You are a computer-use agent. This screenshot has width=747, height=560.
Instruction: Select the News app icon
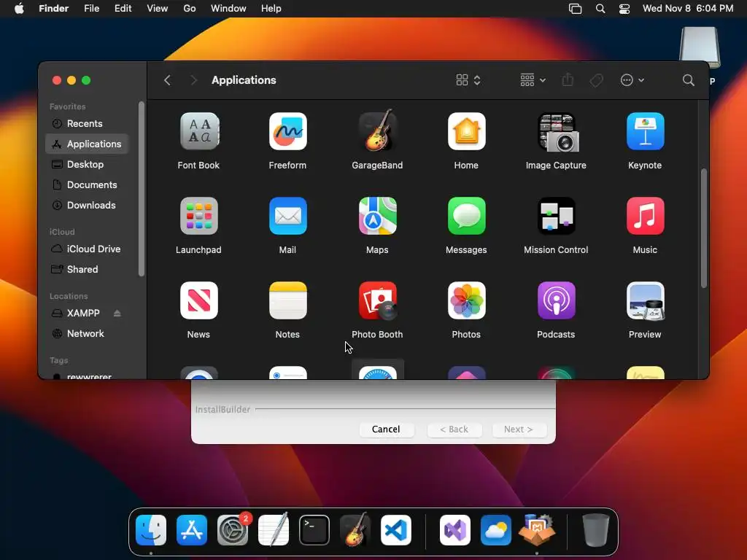tap(199, 300)
